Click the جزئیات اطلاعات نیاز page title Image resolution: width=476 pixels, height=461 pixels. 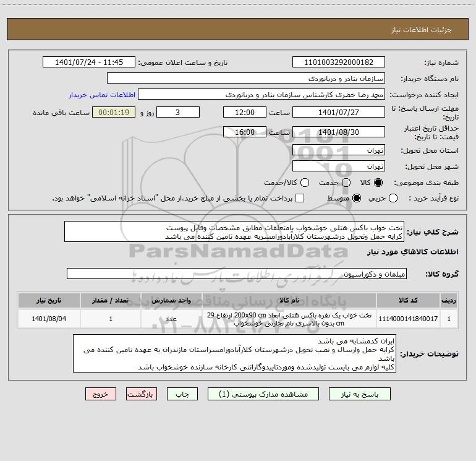click(x=422, y=30)
